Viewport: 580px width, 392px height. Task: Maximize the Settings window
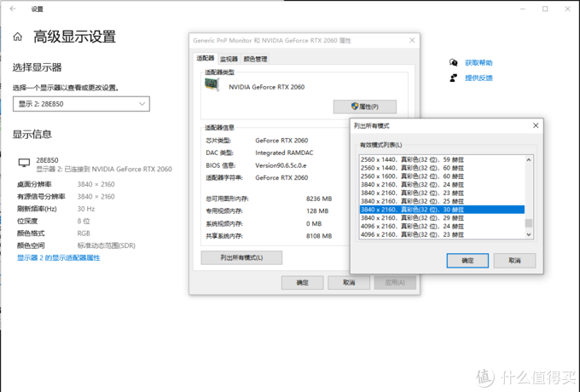coord(545,9)
